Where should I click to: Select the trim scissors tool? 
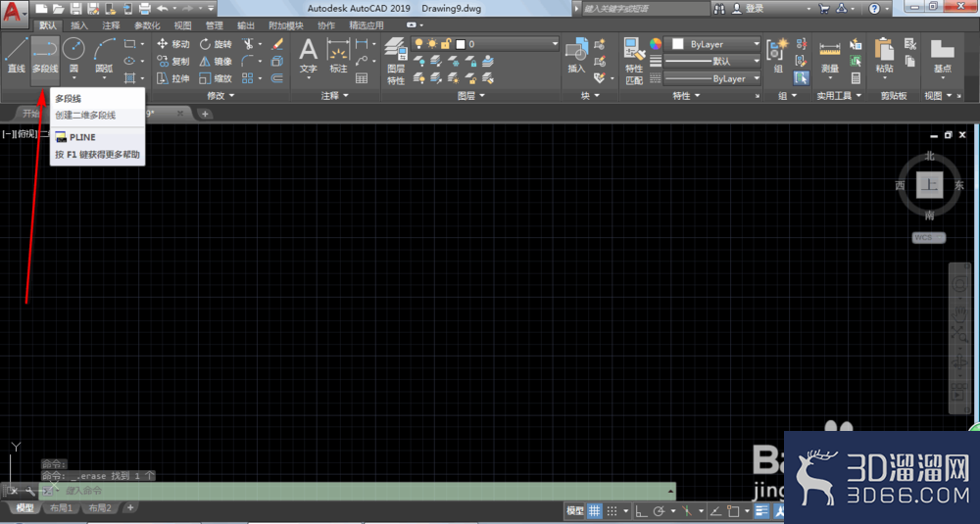coord(249,44)
